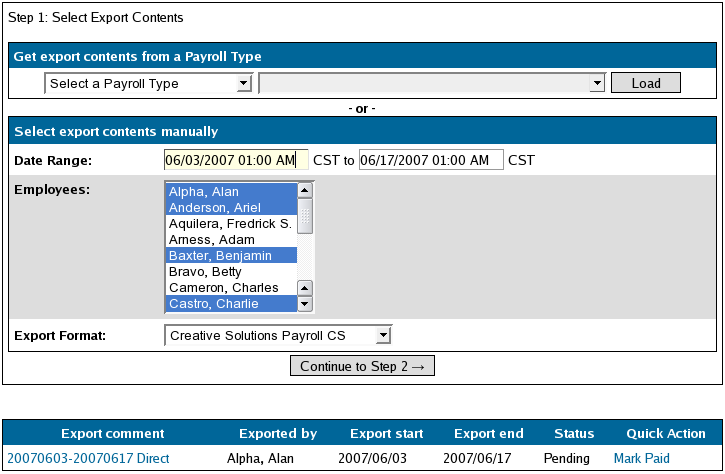Select Baxter, Benjamin employee
725x474 pixels.
[231, 256]
